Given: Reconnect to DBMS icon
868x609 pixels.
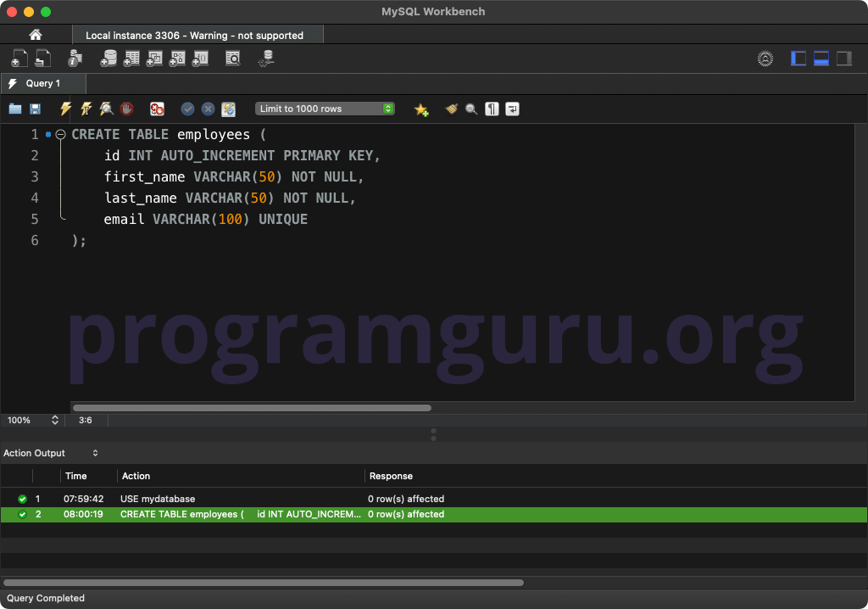Looking at the screenshot, I should 266,59.
